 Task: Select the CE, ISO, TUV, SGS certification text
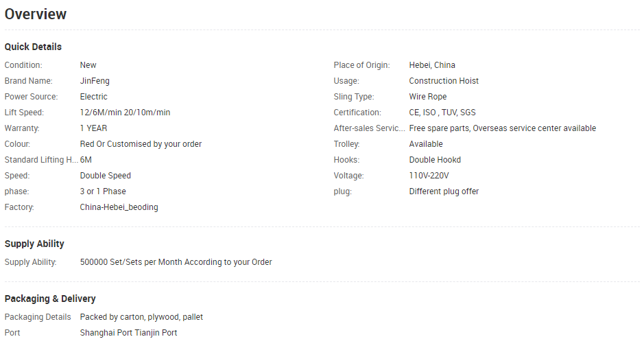pyautogui.click(x=442, y=113)
